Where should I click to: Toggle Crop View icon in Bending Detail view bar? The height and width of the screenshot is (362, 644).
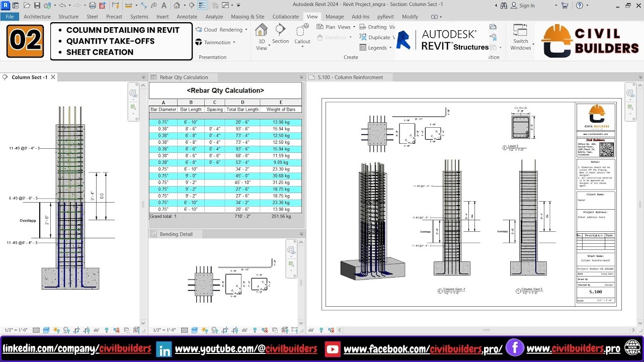tap(224, 330)
